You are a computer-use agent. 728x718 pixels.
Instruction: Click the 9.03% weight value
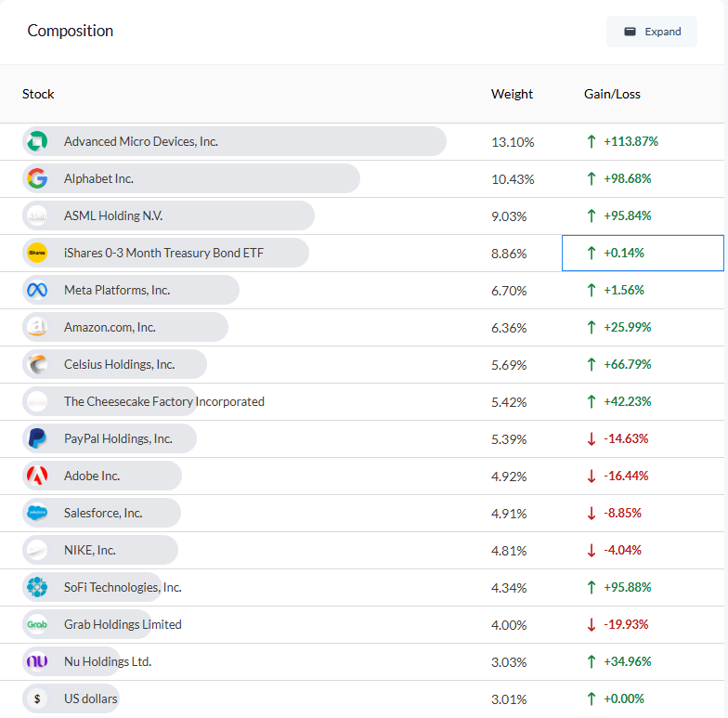click(509, 216)
